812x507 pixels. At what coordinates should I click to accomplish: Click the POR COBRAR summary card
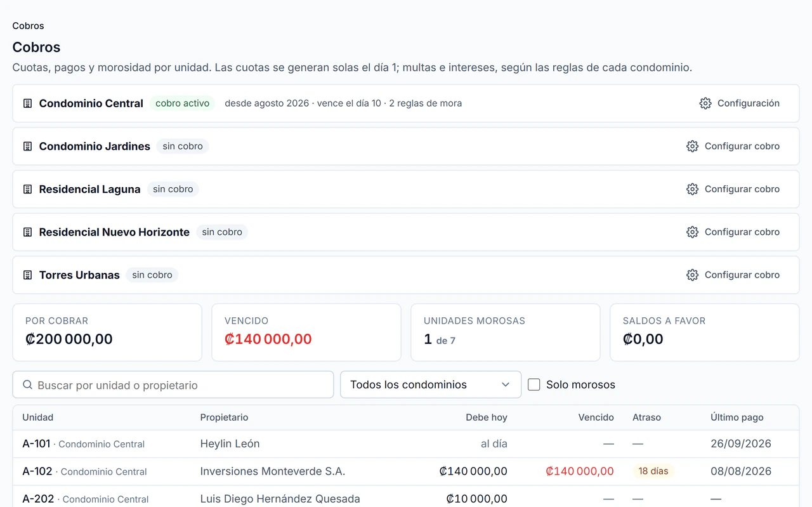click(x=107, y=333)
